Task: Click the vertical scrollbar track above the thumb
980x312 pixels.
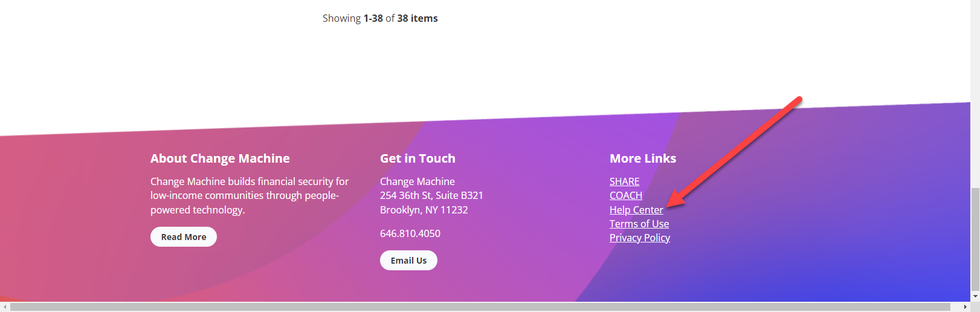Action: [x=975, y=91]
